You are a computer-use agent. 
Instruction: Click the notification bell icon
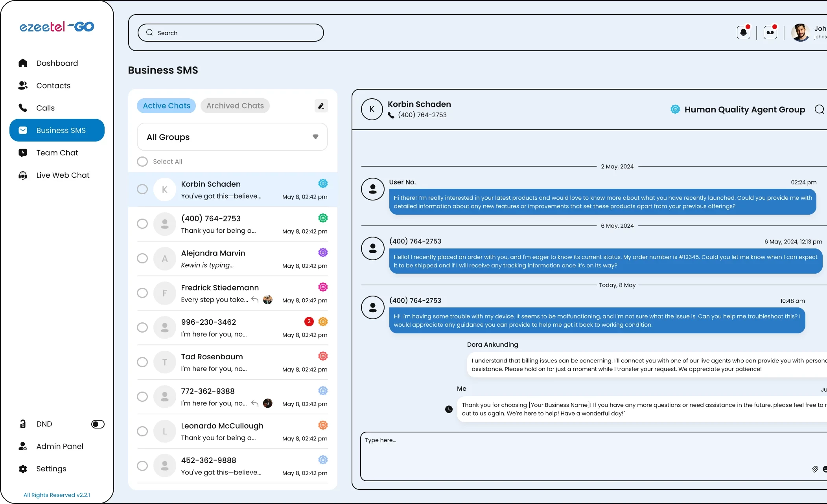[743, 33]
